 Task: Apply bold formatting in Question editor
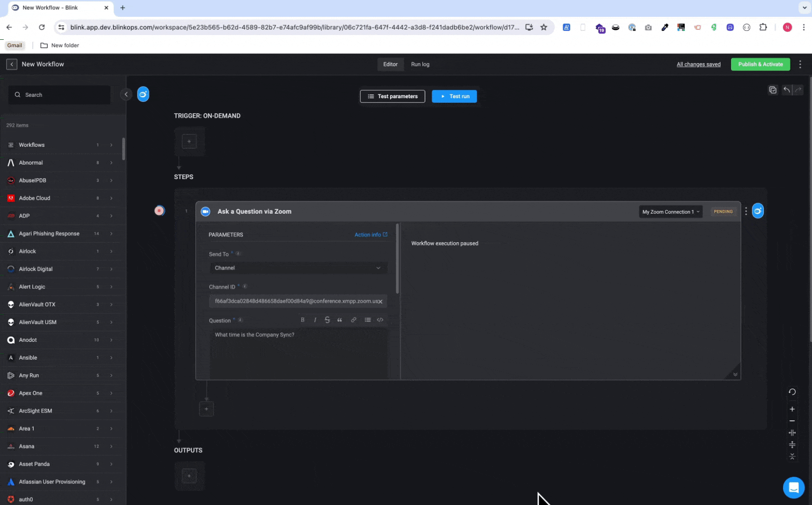point(303,320)
